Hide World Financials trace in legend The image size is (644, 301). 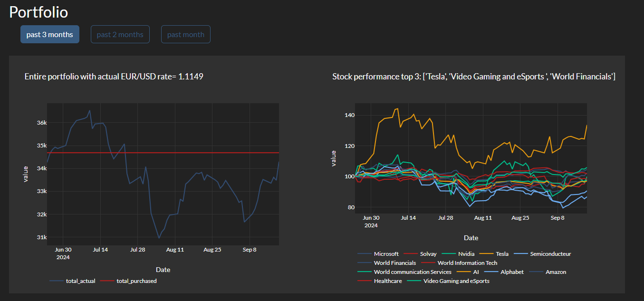(394, 263)
